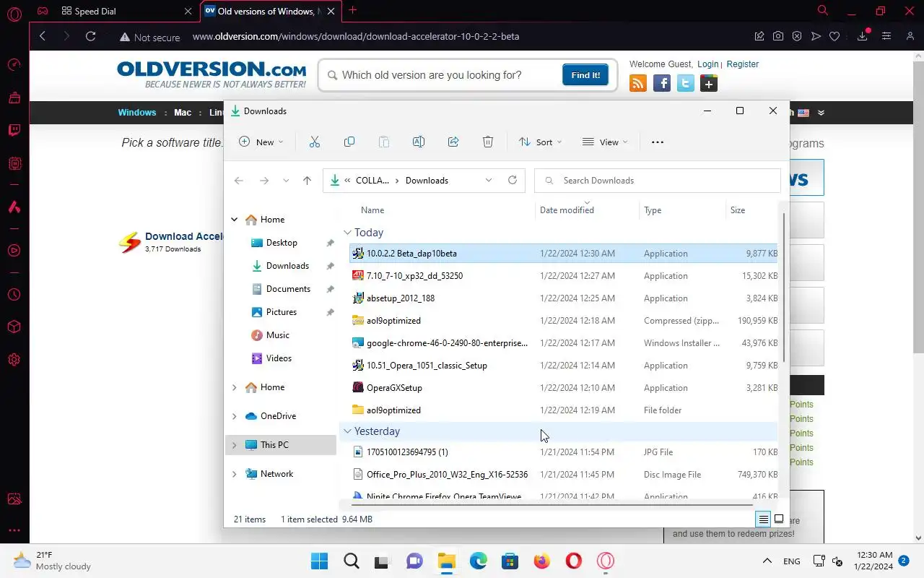Screen dimensions: 924x578
Task: Expand the OneDrive tree node
Action: pyautogui.click(x=234, y=416)
